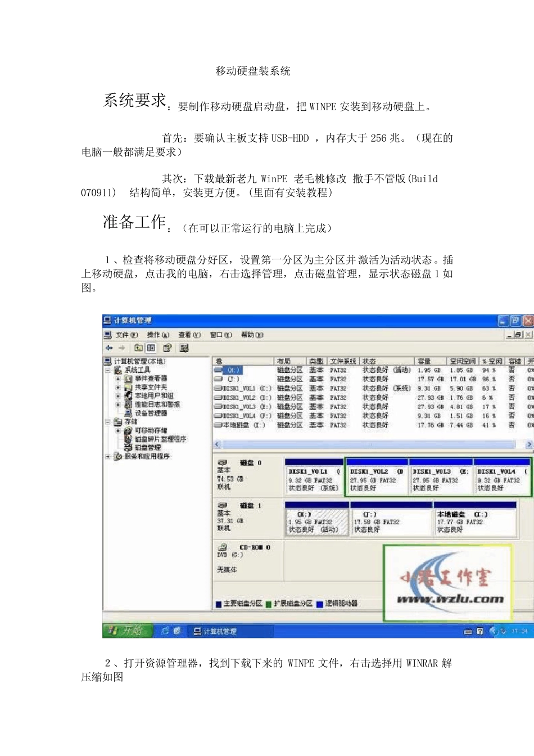Click the 系统工具 tools icon in the tree
Screen dimensions: 534x756
tap(118, 370)
